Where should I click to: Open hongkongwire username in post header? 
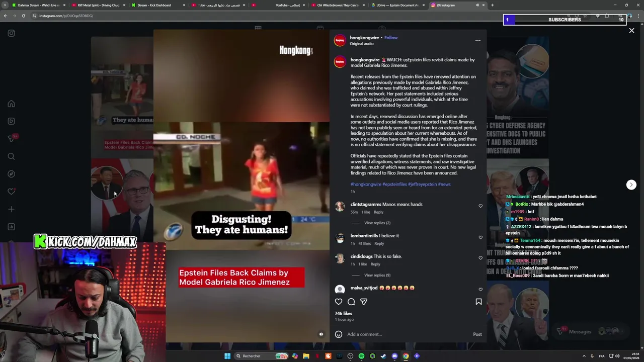364,38
